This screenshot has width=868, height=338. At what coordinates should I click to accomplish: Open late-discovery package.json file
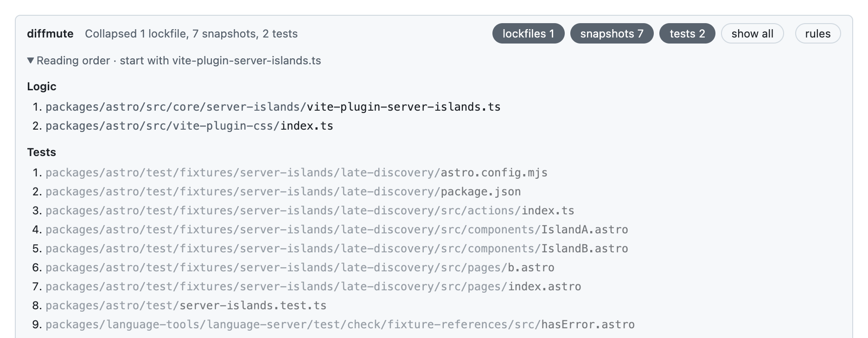tap(283, 192)
